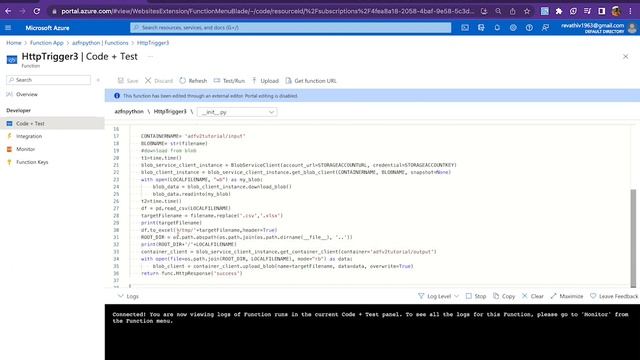640x360 pixels.
Task: Focus the sidebar Search box
Action: pos(49,80)
